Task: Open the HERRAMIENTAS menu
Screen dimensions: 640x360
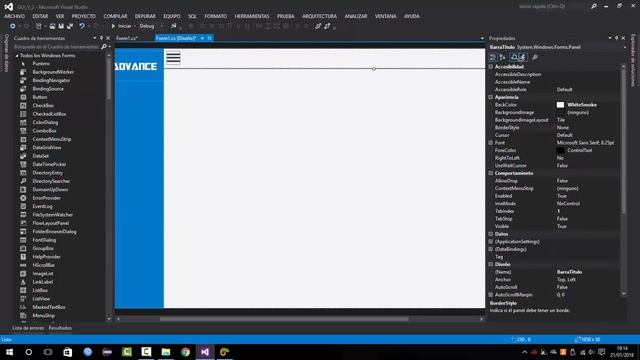Action: click(252, 16)
